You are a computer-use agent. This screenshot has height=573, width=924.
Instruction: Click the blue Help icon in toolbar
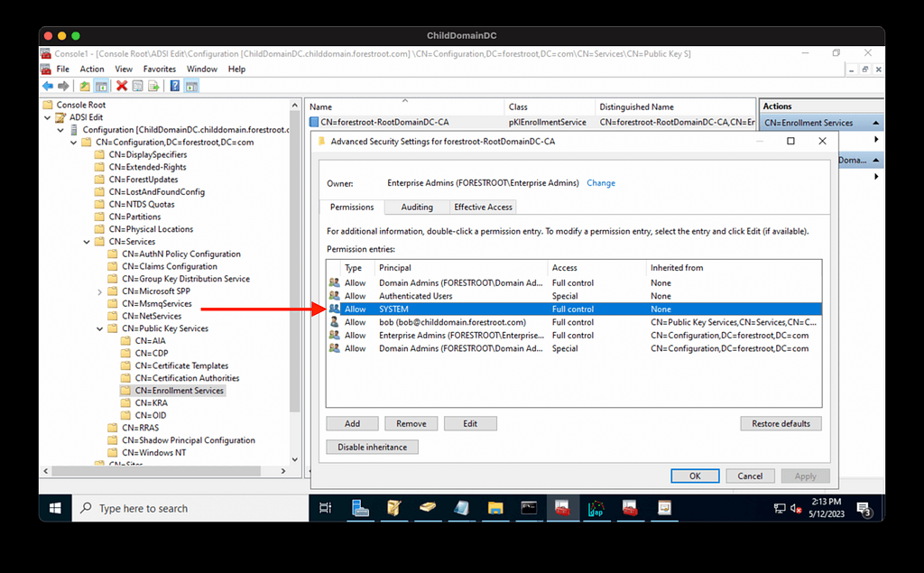pos(175,86)
